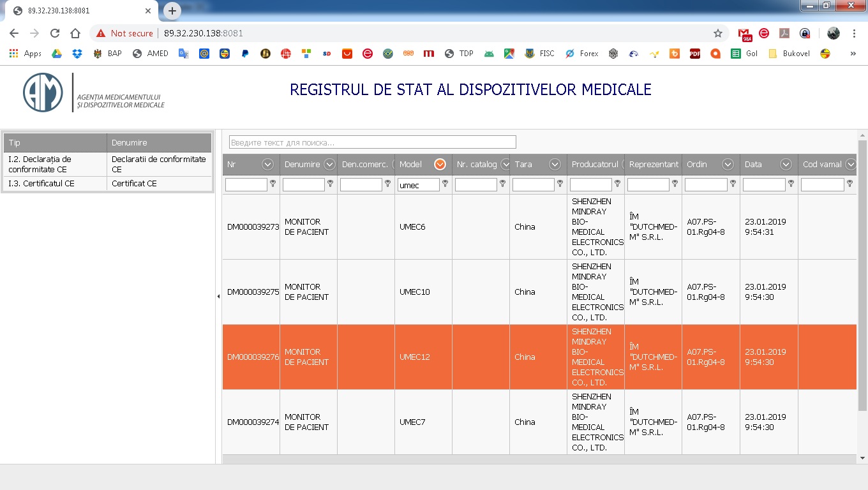Click the filter icon beside Model filter box
This screenshot has height=490, width=868.
pos(445,184)
